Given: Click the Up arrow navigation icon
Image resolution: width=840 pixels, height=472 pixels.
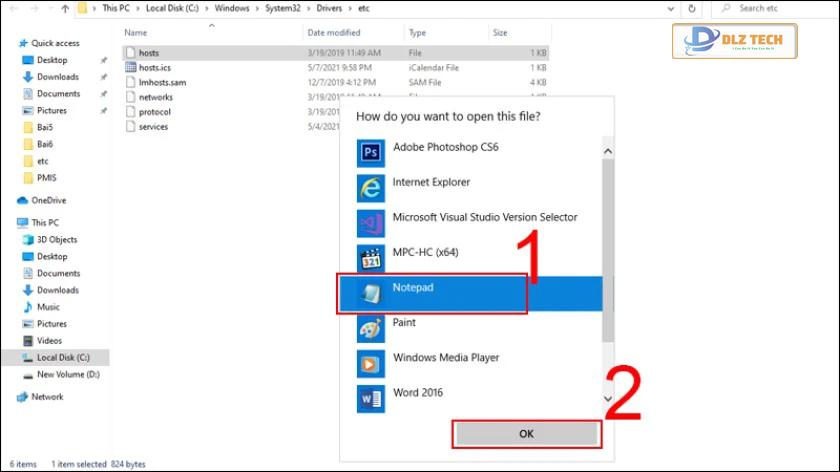Looking at the screenshot, I should click(65, 8).
